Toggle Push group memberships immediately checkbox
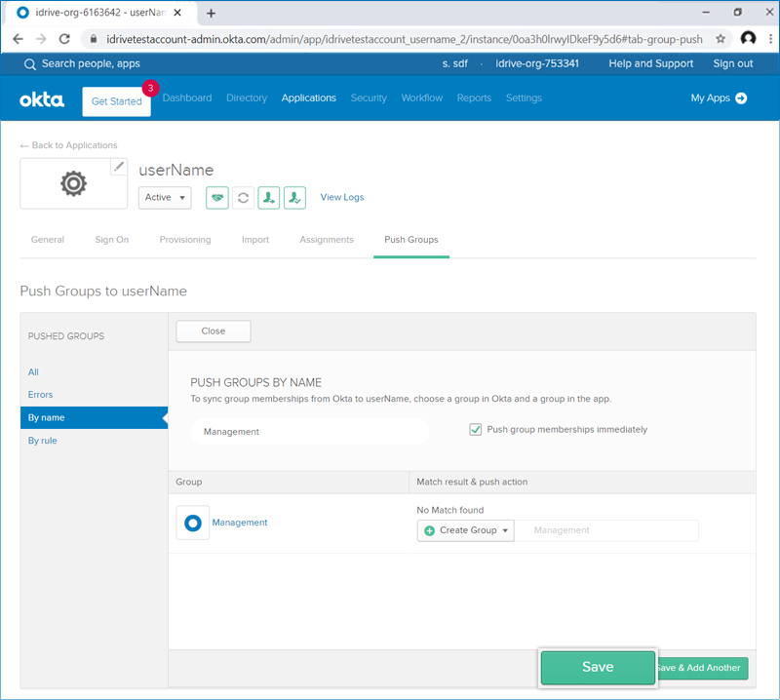 tap(476, 429)
